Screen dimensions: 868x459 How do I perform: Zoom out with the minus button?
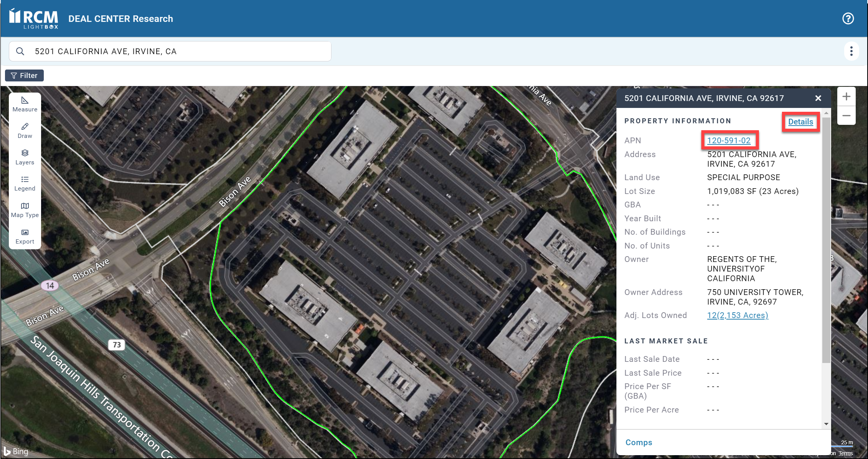tap(846, 116)
